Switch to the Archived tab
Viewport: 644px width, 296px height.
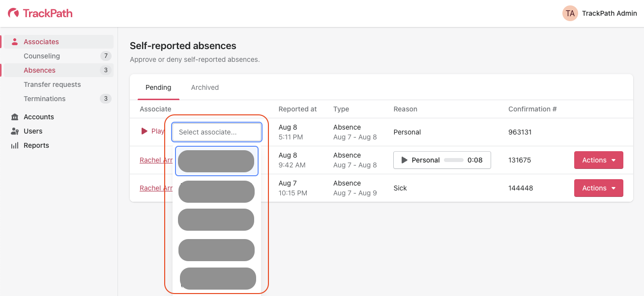(x=205, y=87)
